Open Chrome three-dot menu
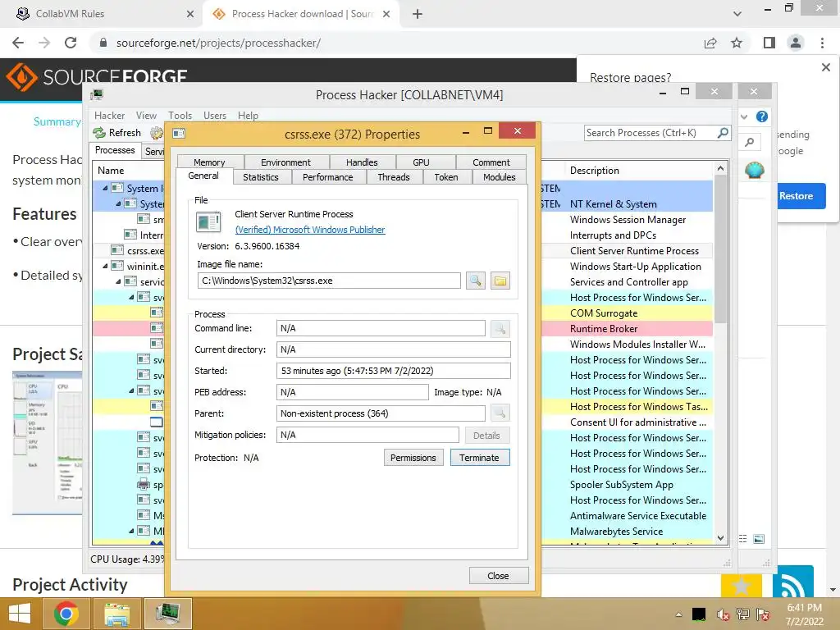840x630 pixels. pos(822,43)
